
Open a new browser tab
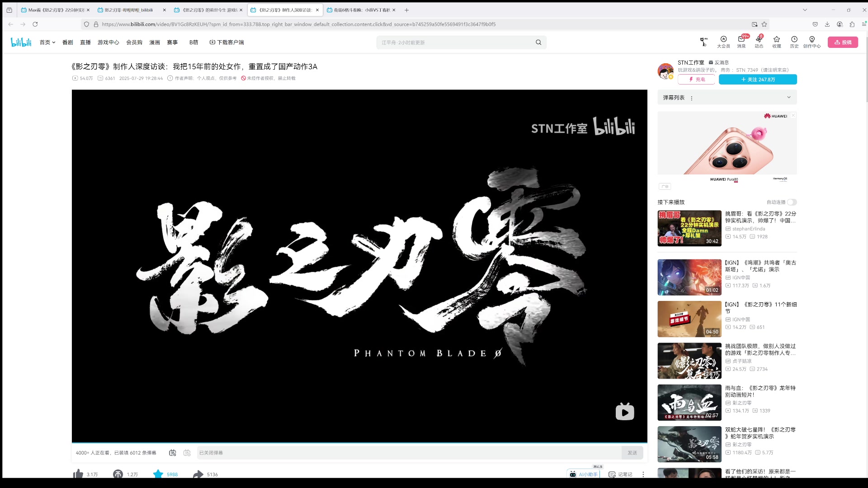pyautogui.click(x=406, y=10)
